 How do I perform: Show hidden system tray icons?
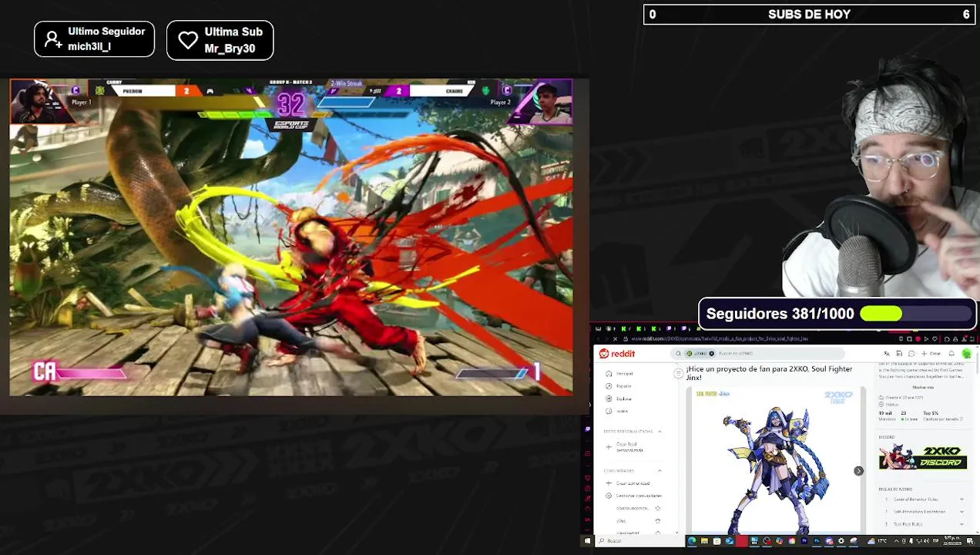[x=897, y=541]
